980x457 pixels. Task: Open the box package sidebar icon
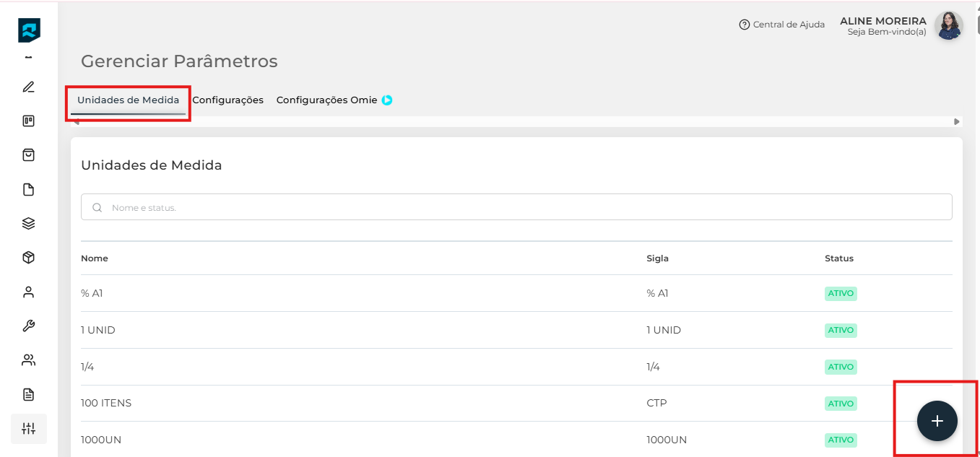(29, 258)
